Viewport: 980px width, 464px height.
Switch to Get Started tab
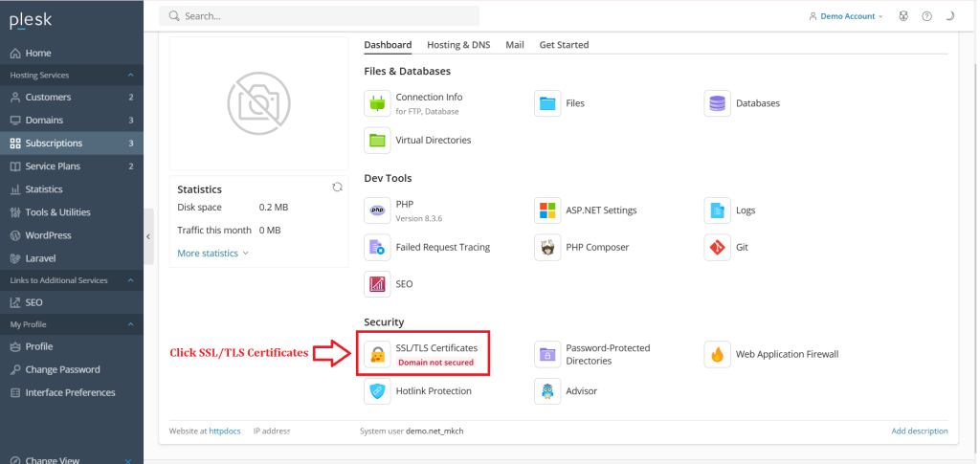point(565,45)
